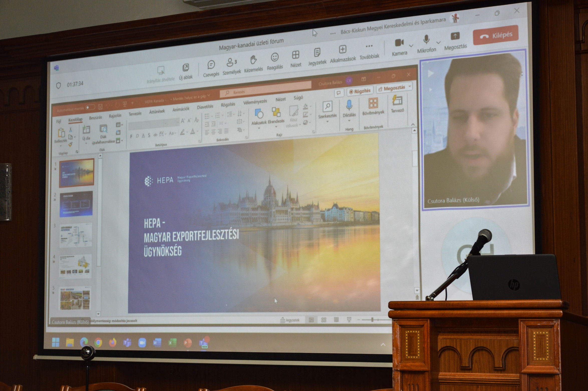Screen dimensions: 588x391
Task: Switch to the Áttűnések tab
Action: coord(157,111)
